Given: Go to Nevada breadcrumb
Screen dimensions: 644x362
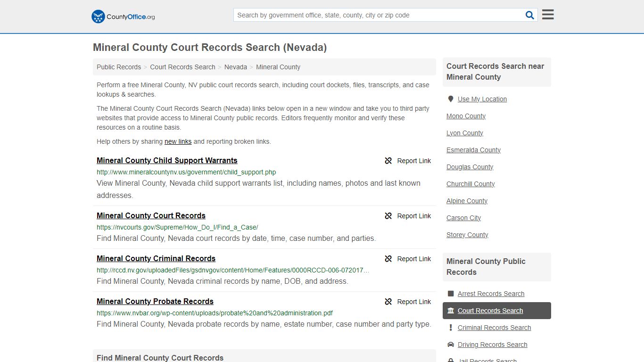Looking at the screenshot, I should pyautogui.click(x=236, y=67).
